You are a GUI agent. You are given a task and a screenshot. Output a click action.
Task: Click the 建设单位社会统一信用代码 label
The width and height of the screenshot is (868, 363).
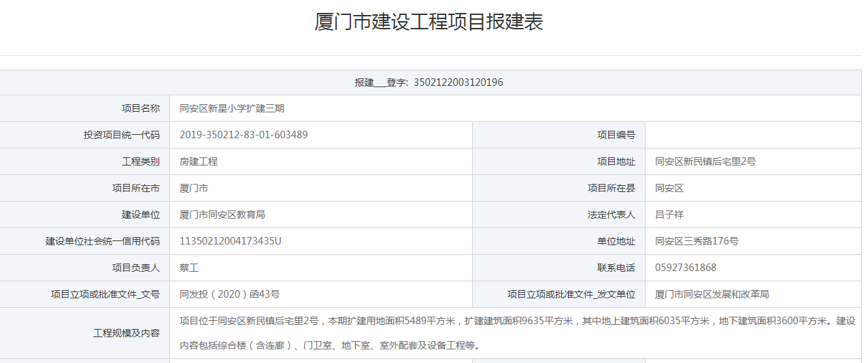[103, 241]
